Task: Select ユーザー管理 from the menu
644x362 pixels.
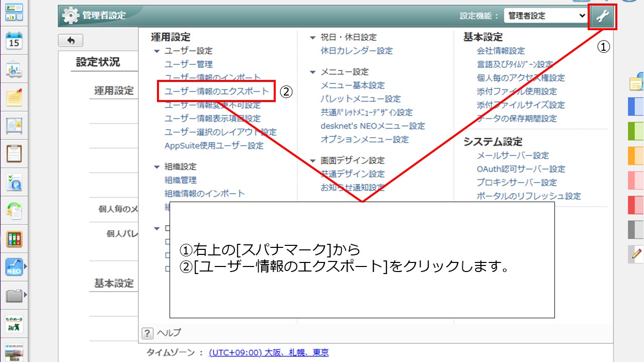Action: coord(189,64)
